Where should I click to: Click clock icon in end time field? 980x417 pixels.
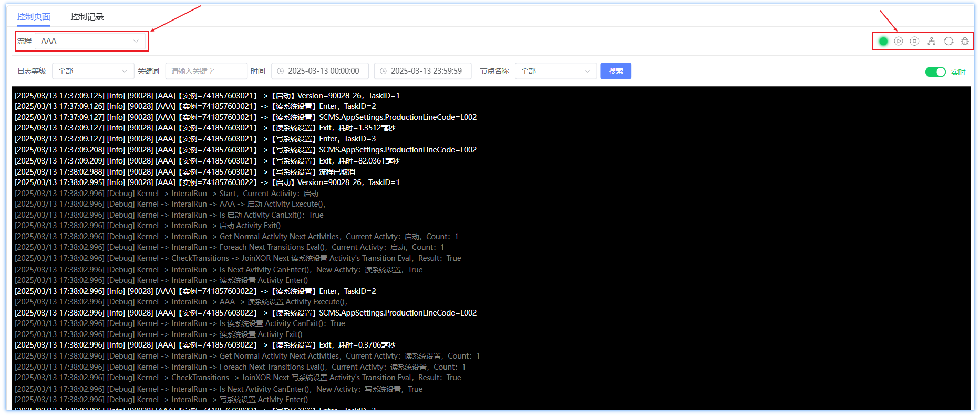(384, 71)
